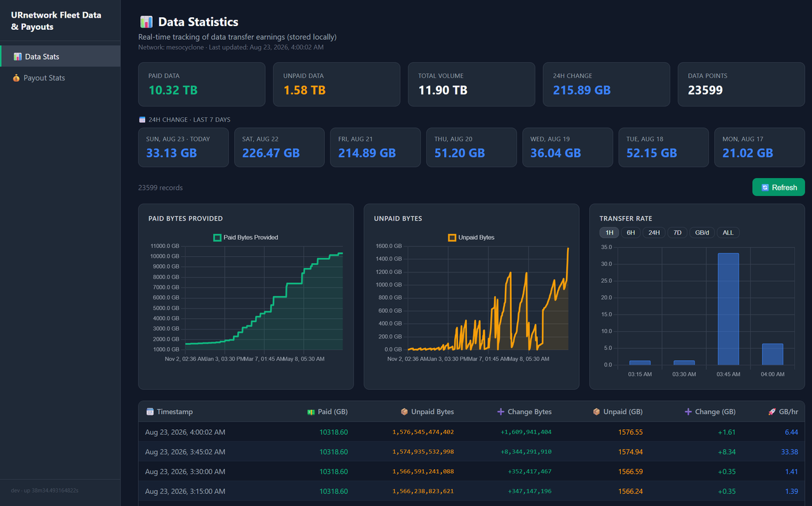Toggle the Unpaid Bytes legend swatch
Viewport: 812px width, 506px height.
(x=452, y=238)
